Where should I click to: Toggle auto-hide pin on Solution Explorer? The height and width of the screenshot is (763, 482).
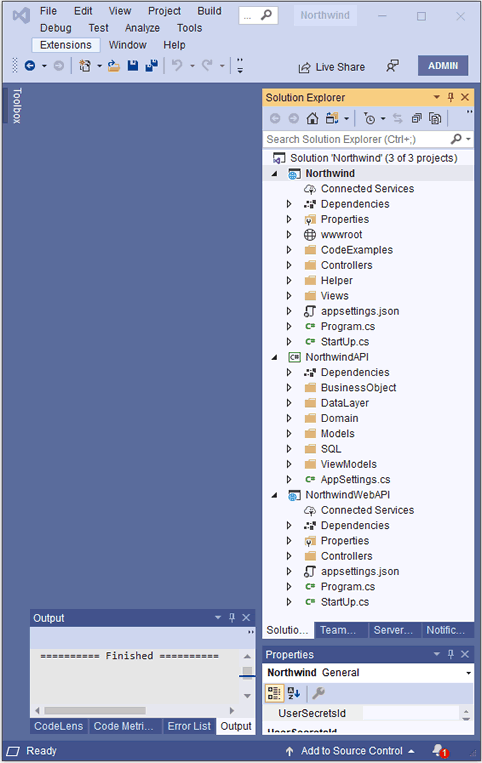(x=450, y=97)
